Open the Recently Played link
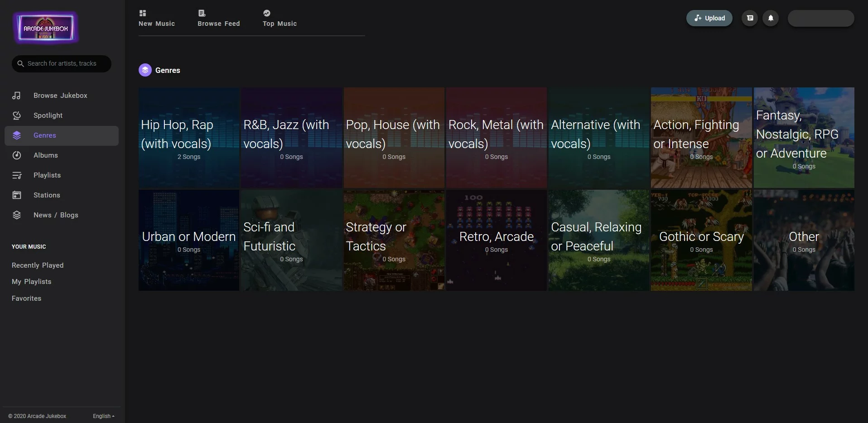 (x=38, y=265)
